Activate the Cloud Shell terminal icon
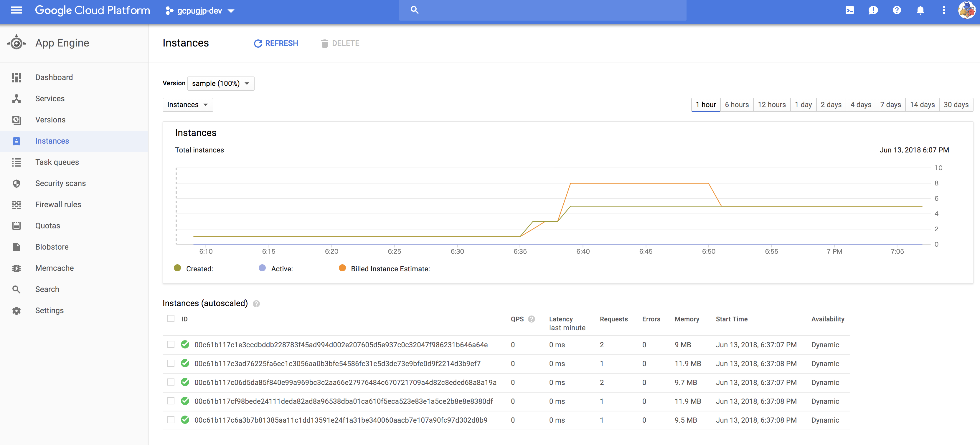This screenshot has height=445, width=980. pyautogui.click(x=849, y=10)
